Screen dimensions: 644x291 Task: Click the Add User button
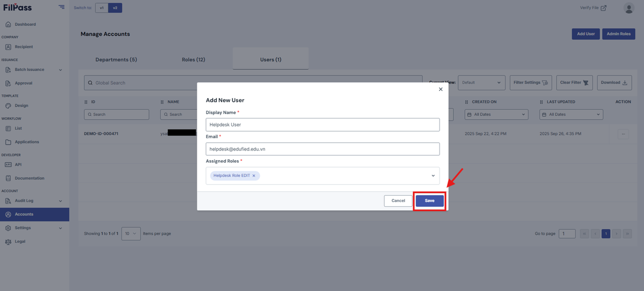(x=586, y=34)
